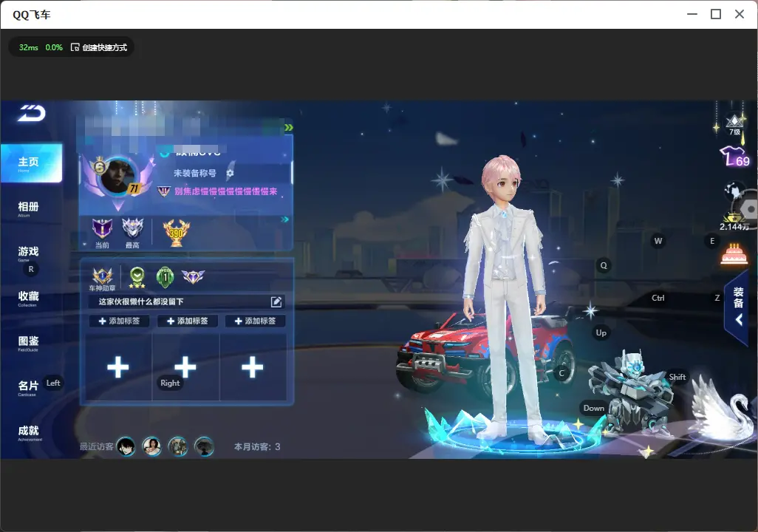Viewport: 758px width, 532px height.
Task: Click the 车神勋章 medal icon
Action: 102,279
